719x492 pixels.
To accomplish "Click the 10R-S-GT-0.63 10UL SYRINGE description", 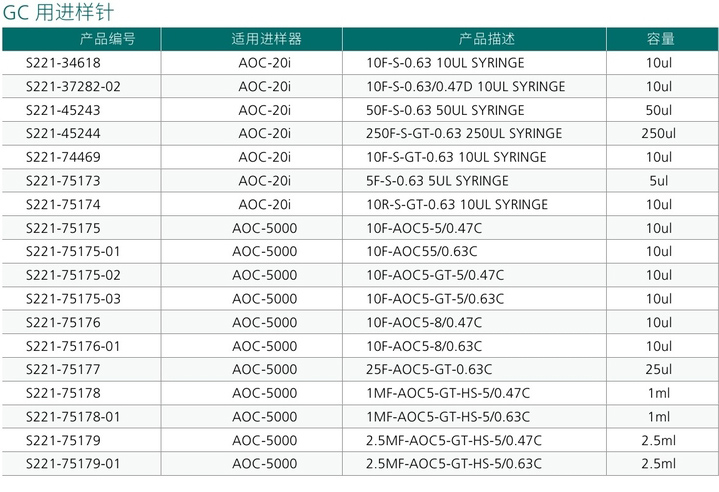I will [457, 204].
